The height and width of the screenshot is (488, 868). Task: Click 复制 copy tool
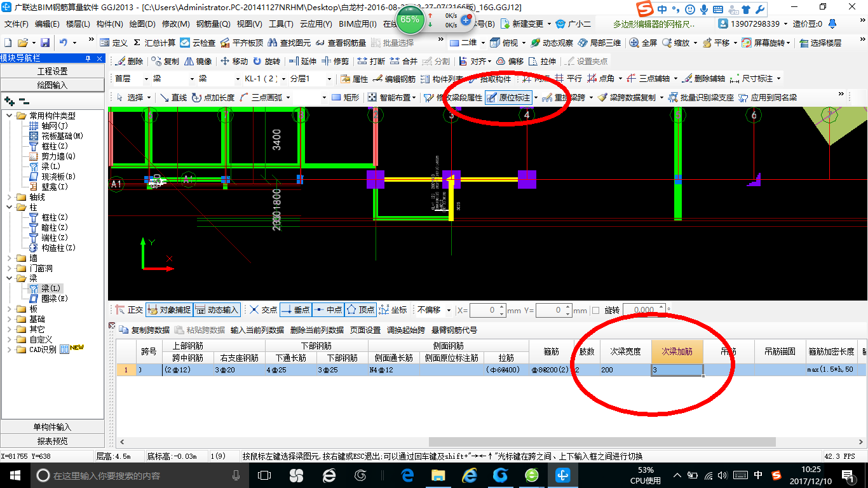165,61
